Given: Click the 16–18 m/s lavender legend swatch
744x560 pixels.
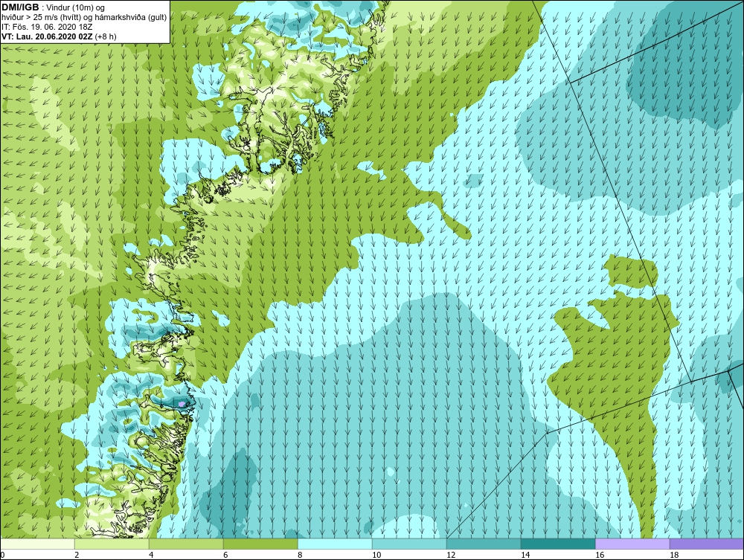Looking at the screenshot, I should tap(632, 544).
